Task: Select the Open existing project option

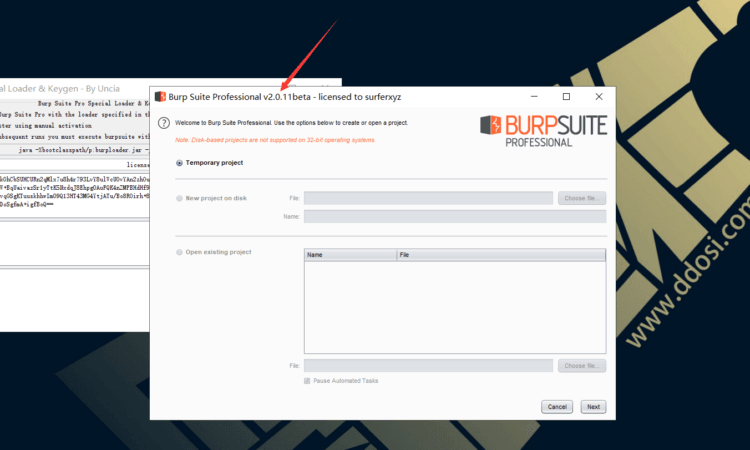Action: coord(179,252)
